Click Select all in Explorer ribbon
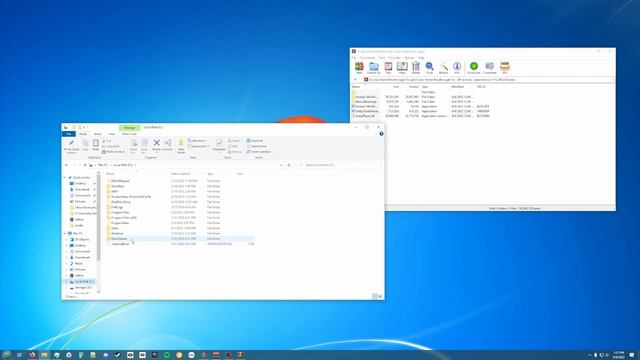 255,141
